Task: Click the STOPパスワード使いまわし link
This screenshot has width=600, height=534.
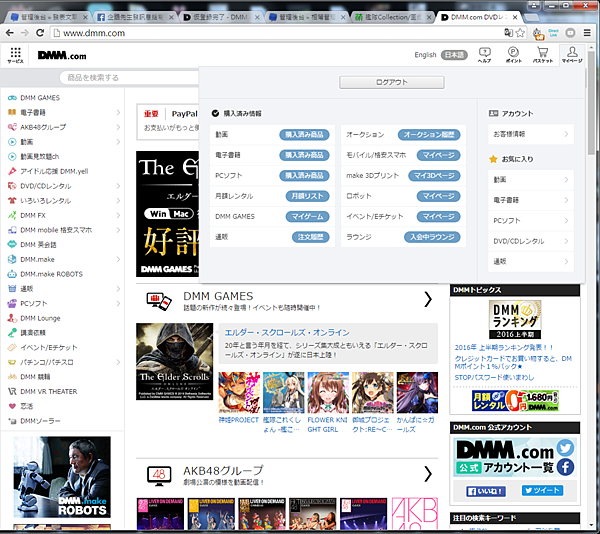Action: coord(494,378)
